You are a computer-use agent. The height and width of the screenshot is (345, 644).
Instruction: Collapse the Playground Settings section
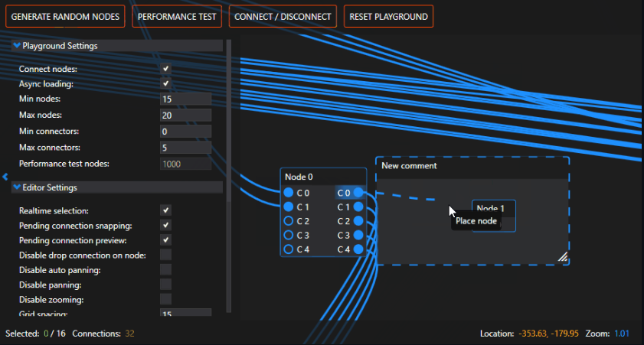point(17,46)
